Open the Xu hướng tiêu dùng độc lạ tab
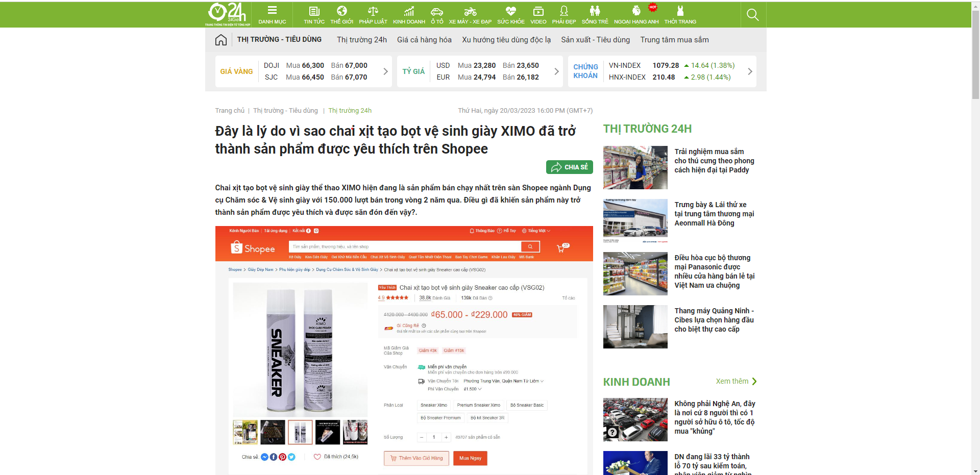This screenshot has width=980, height=475. pyautogui.click(x=506, y=40)
